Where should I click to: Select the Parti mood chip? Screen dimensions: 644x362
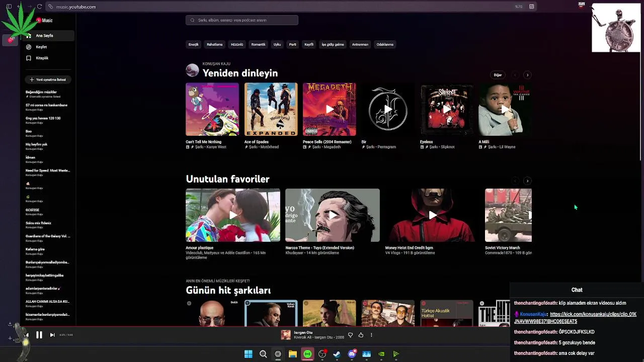(x=292, y=44)
